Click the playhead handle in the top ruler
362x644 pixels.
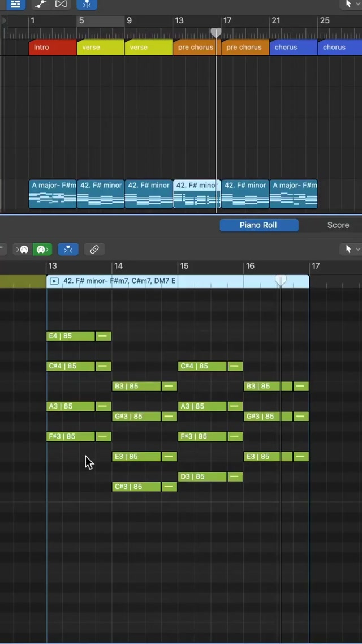click(216, 33)
